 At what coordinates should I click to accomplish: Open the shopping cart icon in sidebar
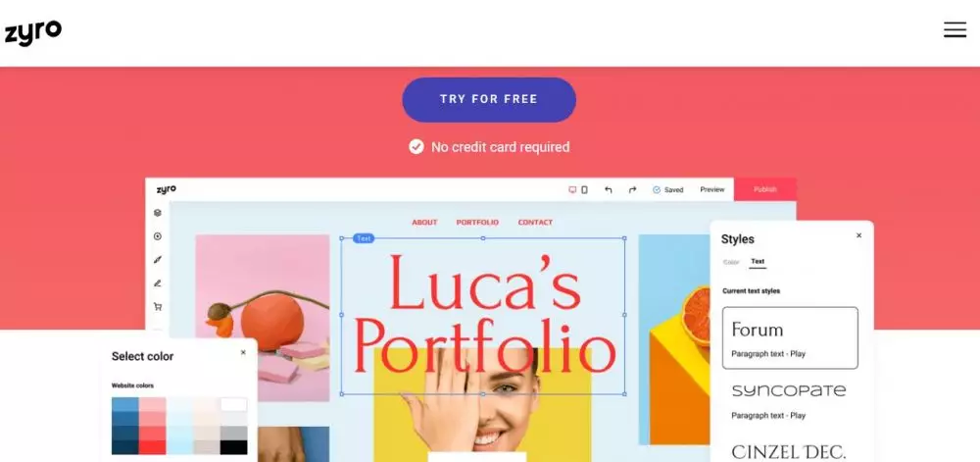[x=158, y=307]
